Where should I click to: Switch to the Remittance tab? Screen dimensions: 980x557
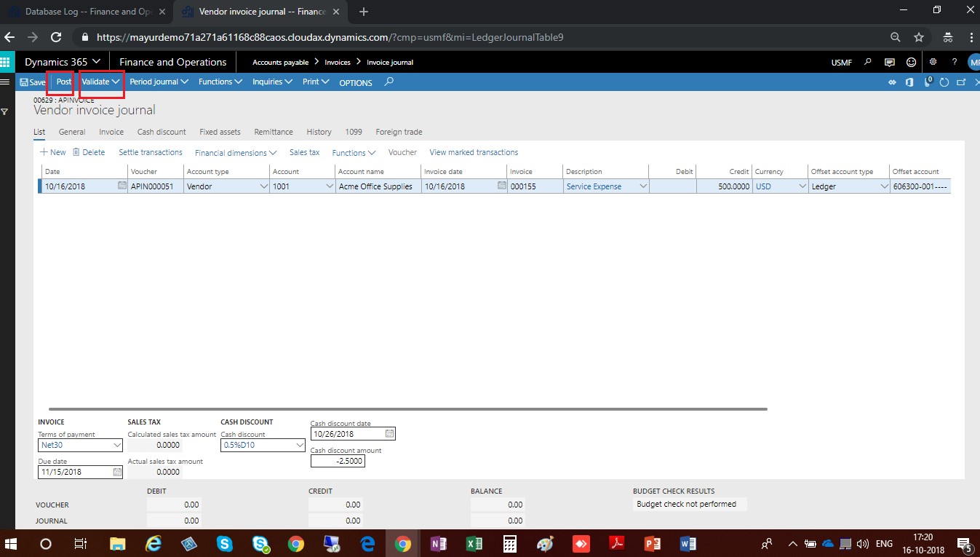click(273, 132)
